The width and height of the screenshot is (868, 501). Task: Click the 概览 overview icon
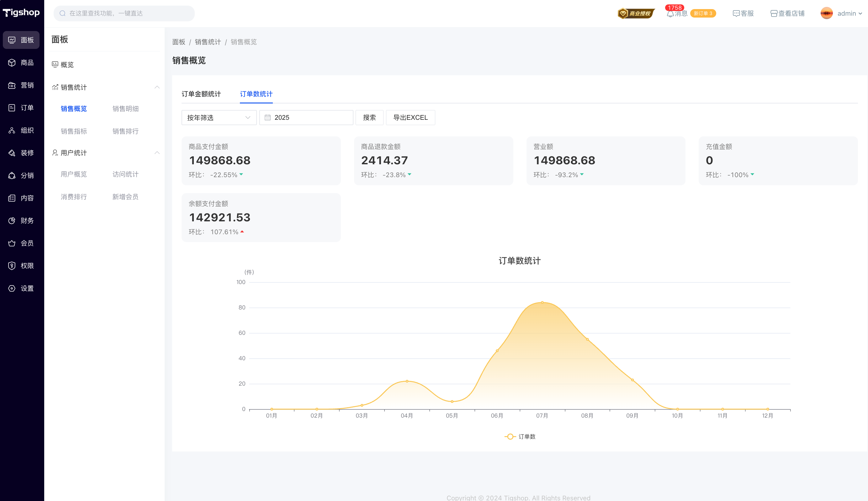[x=55, y=64]
